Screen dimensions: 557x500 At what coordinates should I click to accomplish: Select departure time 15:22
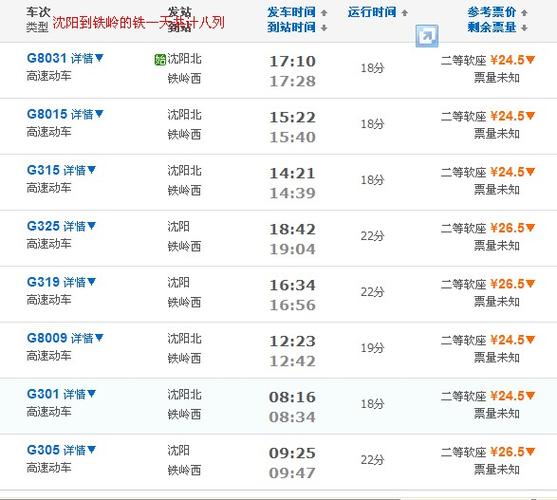(292, 118)
